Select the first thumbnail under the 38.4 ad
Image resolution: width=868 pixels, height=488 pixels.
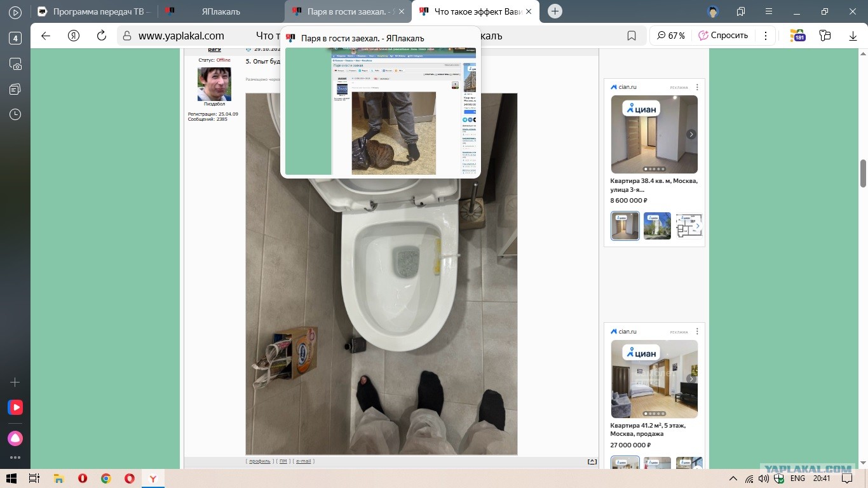pyautogui.click(x=625, y=226)
